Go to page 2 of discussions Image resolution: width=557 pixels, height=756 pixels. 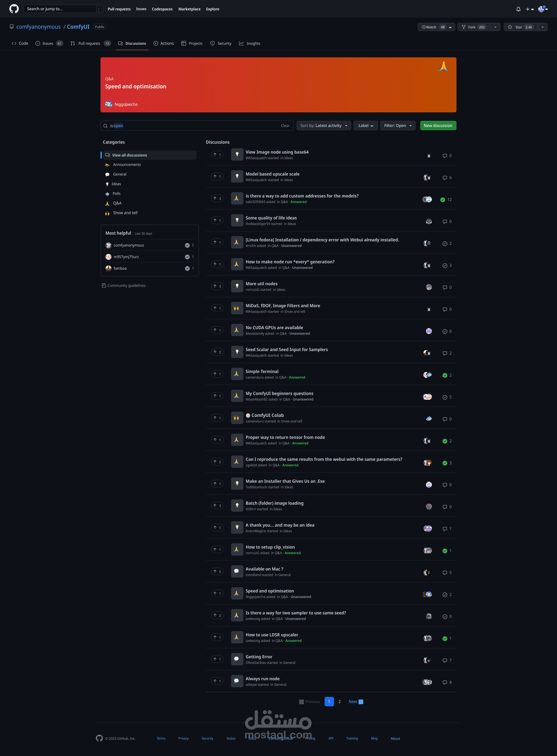[x=340, y=702]
